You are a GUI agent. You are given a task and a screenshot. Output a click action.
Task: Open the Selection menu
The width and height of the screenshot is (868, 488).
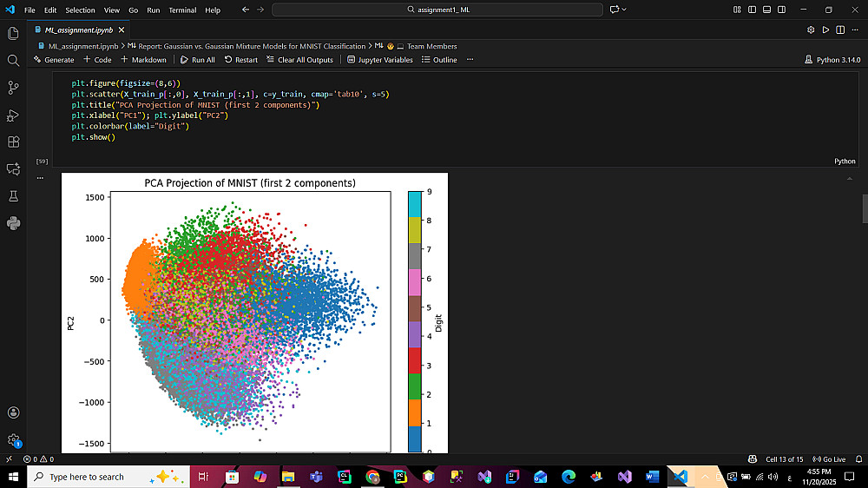[x=80, y=10]
